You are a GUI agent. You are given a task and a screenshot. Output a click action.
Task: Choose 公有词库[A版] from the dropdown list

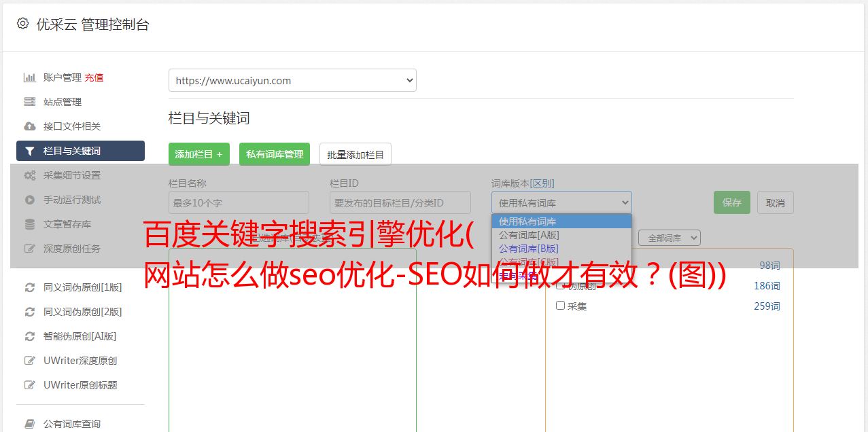[x=561, y=235]
